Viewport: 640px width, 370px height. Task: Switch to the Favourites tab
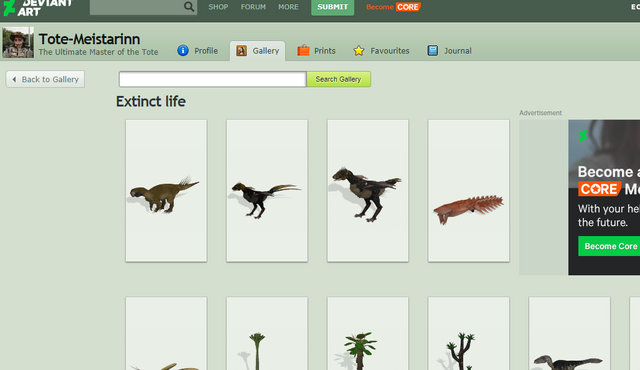(381, 51)
